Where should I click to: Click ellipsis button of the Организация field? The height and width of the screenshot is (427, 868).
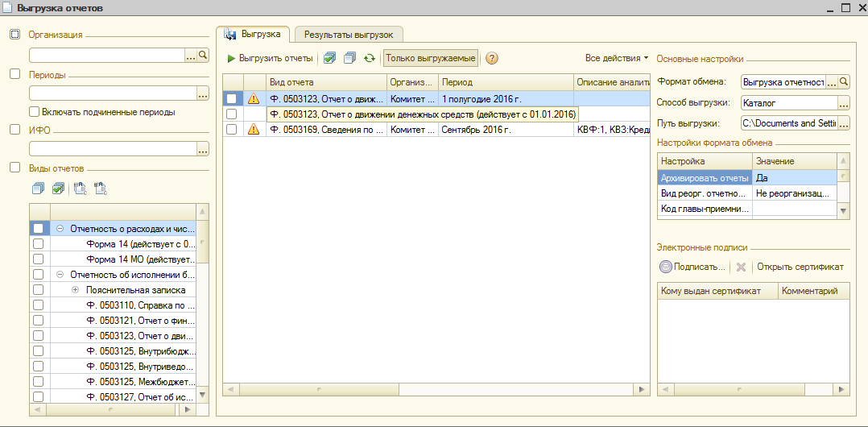coord(190,55)
